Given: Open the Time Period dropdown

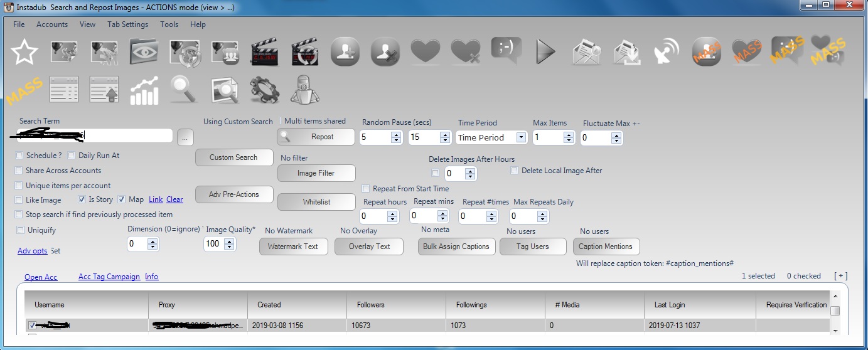Looking at the screenshot, I should (x=521, y=137).
